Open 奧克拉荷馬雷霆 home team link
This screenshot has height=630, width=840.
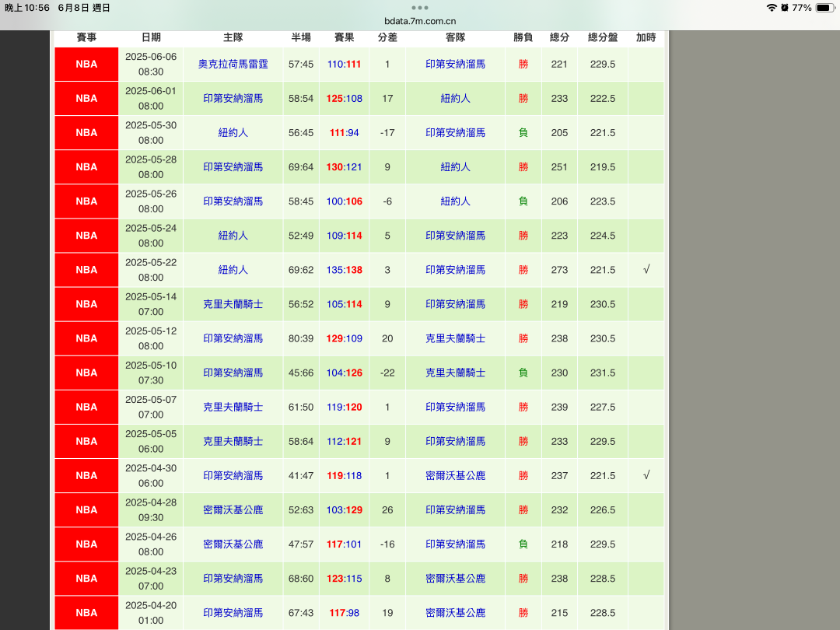click(x=233, y=65)
